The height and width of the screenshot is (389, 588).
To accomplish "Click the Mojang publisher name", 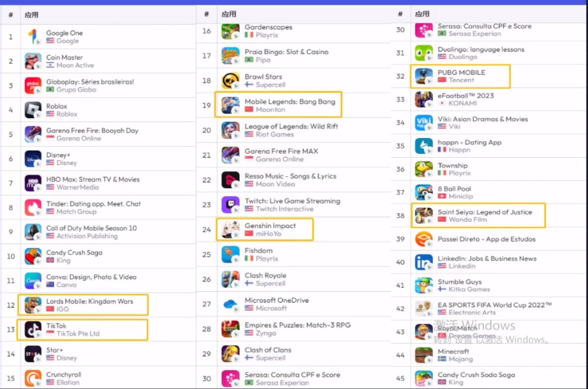I will point(460,359).
